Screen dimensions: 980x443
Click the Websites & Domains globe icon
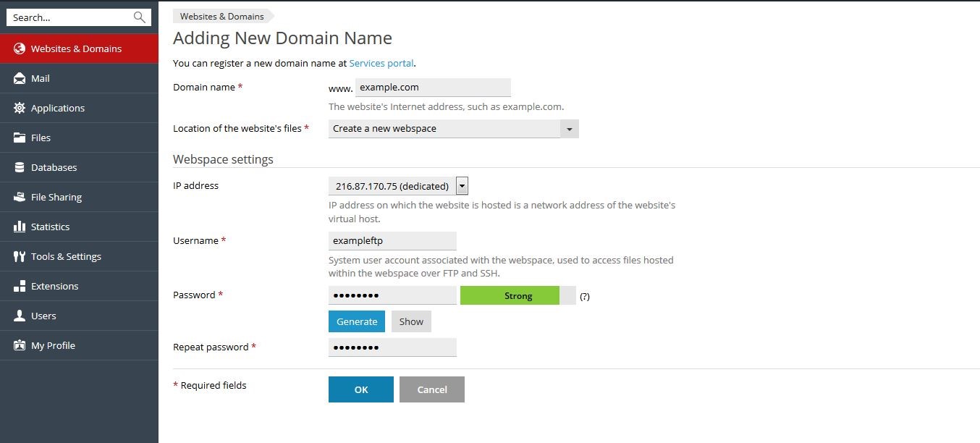20,48
